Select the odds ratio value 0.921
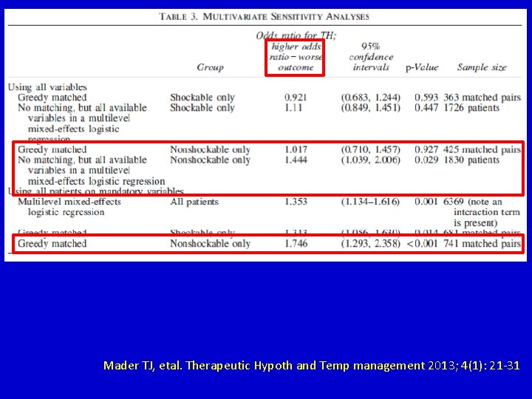Screen dimensions: 532x399 click(x=296, y=98)
